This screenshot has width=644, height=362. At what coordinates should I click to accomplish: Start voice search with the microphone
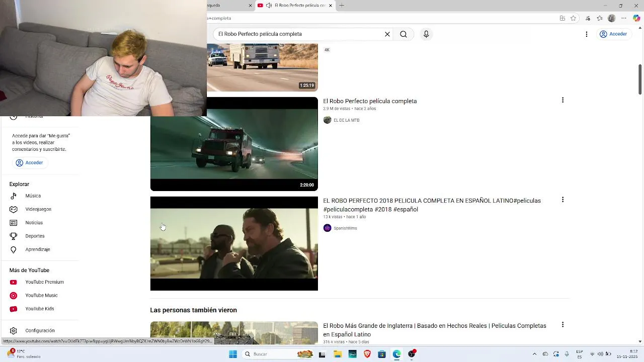click(426, 34)
